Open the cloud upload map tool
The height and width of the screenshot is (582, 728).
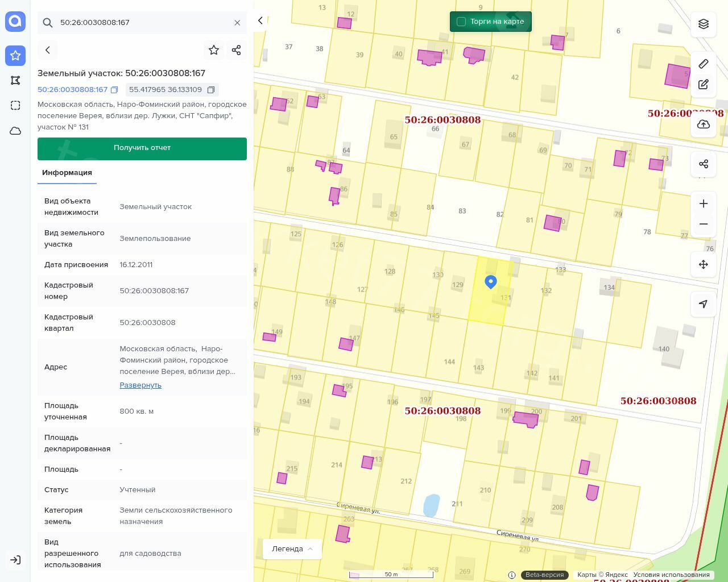coord(704,124)
